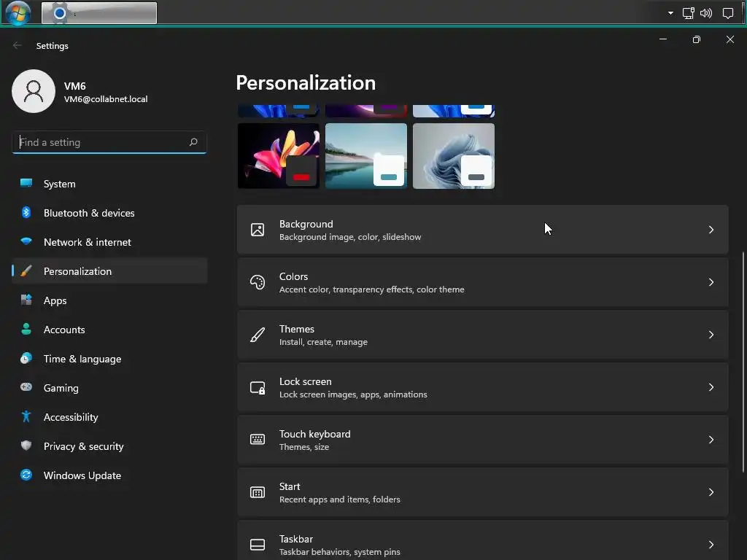747x560 pixels.
Task: Click the VM6 user avatar picture
Action: [34, 91]
